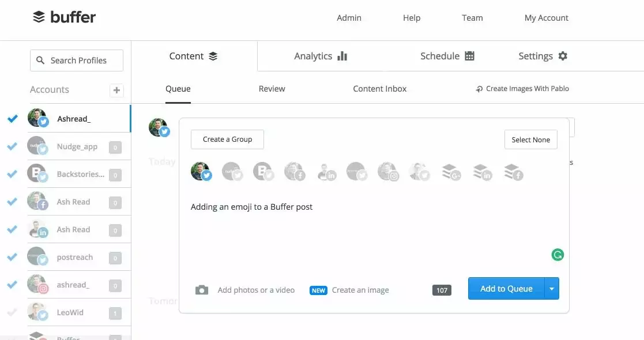Click the camera icon to add photos
Screen dimensions: 644x340
[201, 290]
